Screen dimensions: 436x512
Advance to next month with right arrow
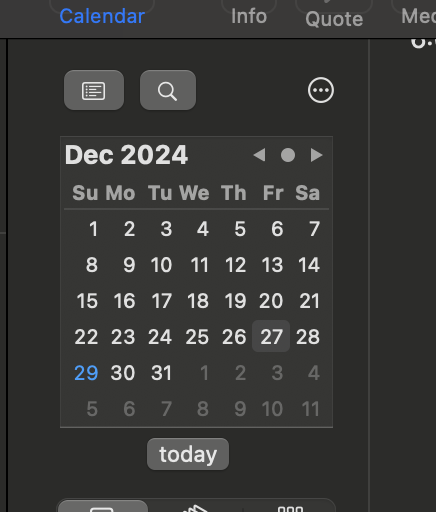click(x=316, y=155)
